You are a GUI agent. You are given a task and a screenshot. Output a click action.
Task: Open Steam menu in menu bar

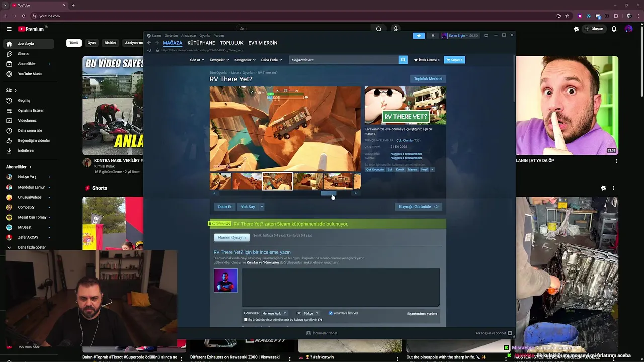(x=156, y=36)
